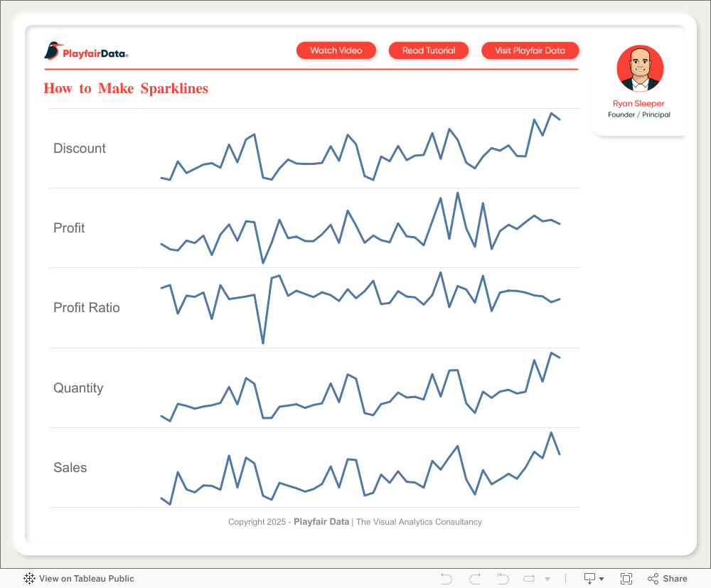Viewport: 711px width, 588px height.
Task: Select the Ryan Sleeper name text
Action: (638, 103)
